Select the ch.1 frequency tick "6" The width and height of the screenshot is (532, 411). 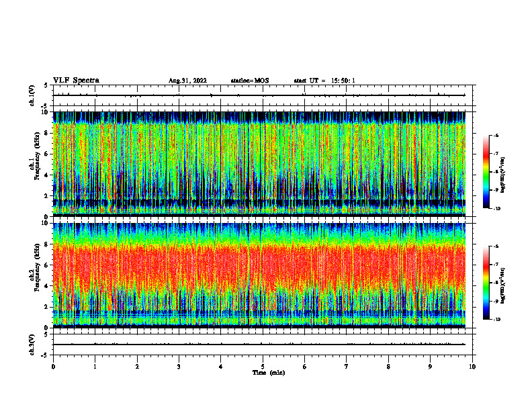pyautogui.click(x=47, y=154)
